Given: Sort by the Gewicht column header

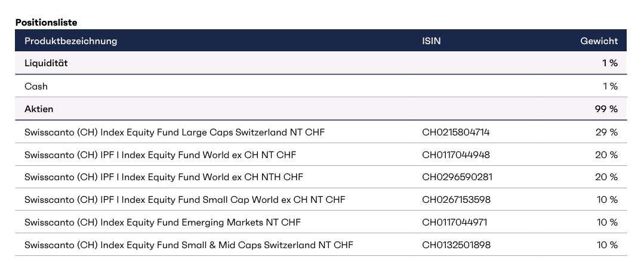Looking at the screenshot, I should click(599, 41).
